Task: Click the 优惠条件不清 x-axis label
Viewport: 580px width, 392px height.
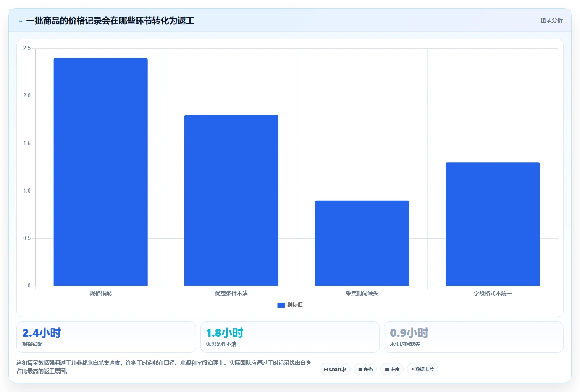Action: (x=231, y=293)
